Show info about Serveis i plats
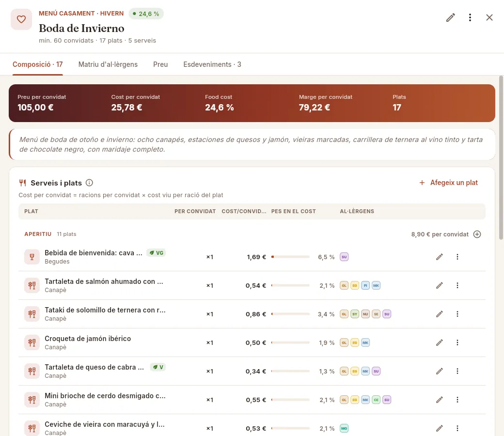Viewport: 504px width, 436px height. tap(89, 183)
